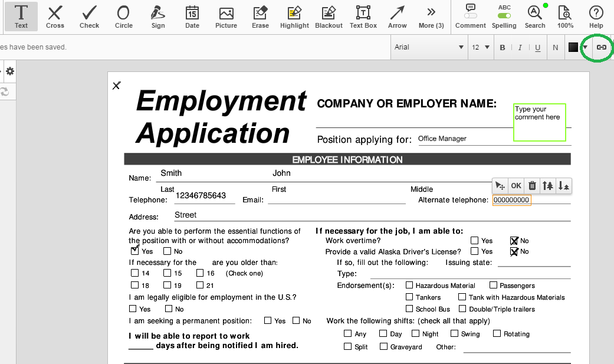Expand More (3) tools
This screenshot has height=364, width=614.
click(x=431, y=17)
